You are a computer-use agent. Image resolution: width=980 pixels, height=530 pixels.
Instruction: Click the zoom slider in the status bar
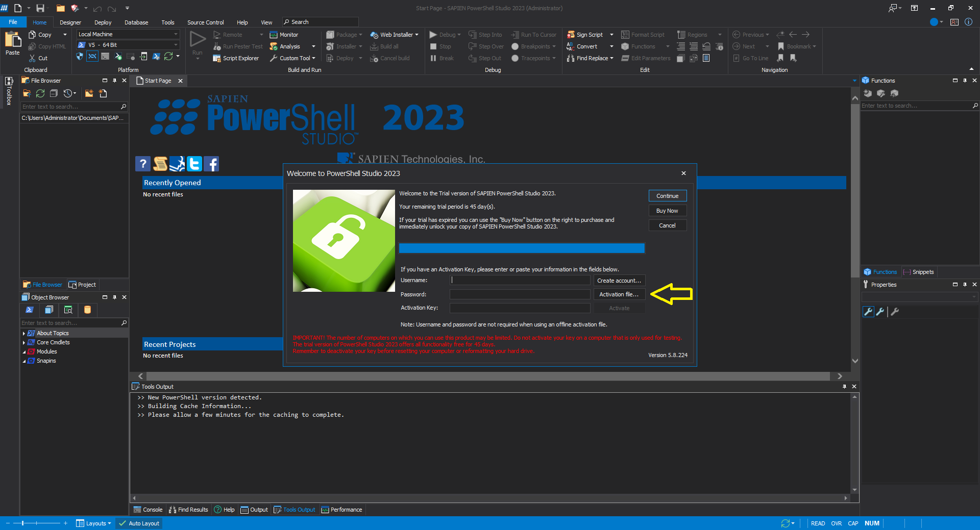tap(37, 523)
